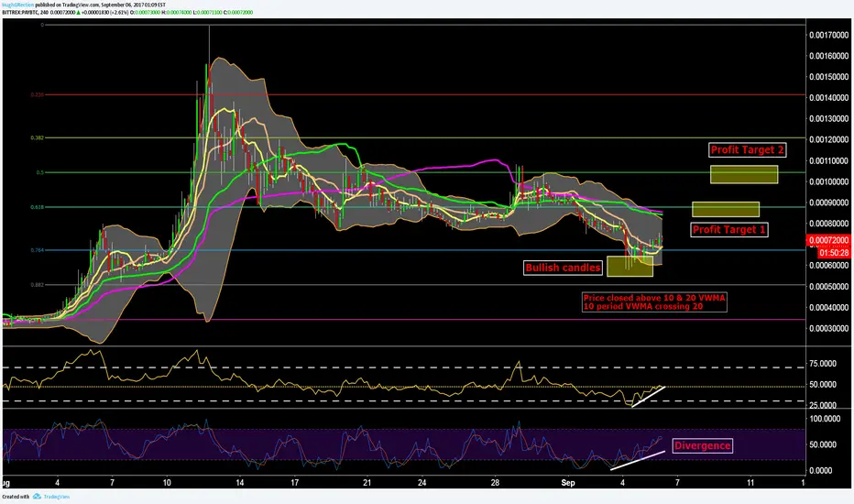Click the 0.5 Fibonacci level label
This screenshot has height=504, width=854.
point(39,172)
